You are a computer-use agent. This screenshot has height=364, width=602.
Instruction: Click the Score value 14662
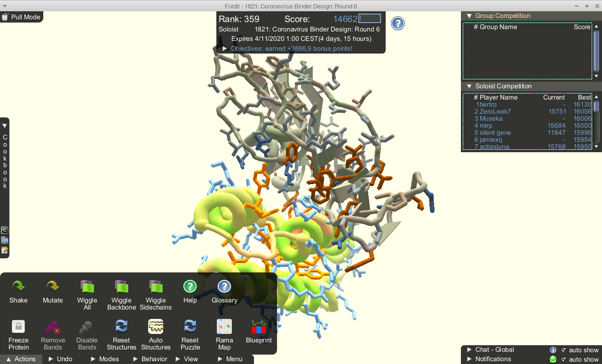tap(345, 19)
